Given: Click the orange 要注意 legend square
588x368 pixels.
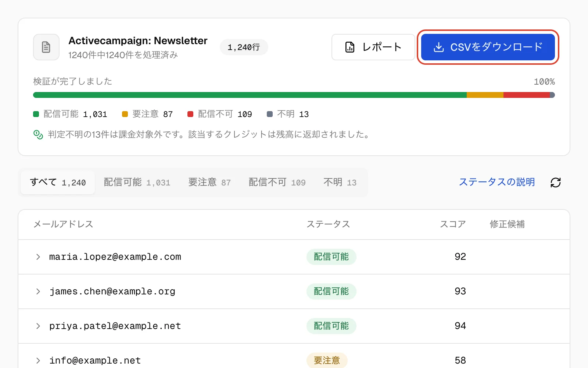Looking at the screenshot, I should coord(125,114).
